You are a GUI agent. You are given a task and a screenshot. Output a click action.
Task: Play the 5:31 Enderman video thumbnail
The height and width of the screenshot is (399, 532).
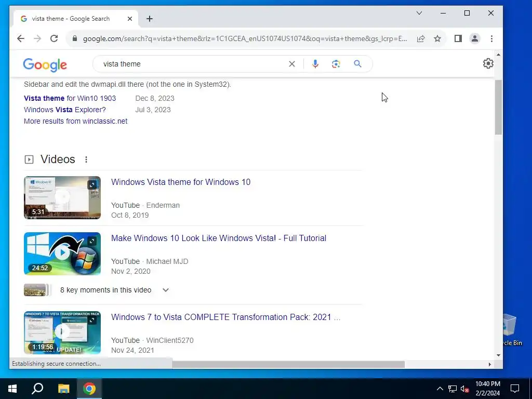[x=62, y=197]
